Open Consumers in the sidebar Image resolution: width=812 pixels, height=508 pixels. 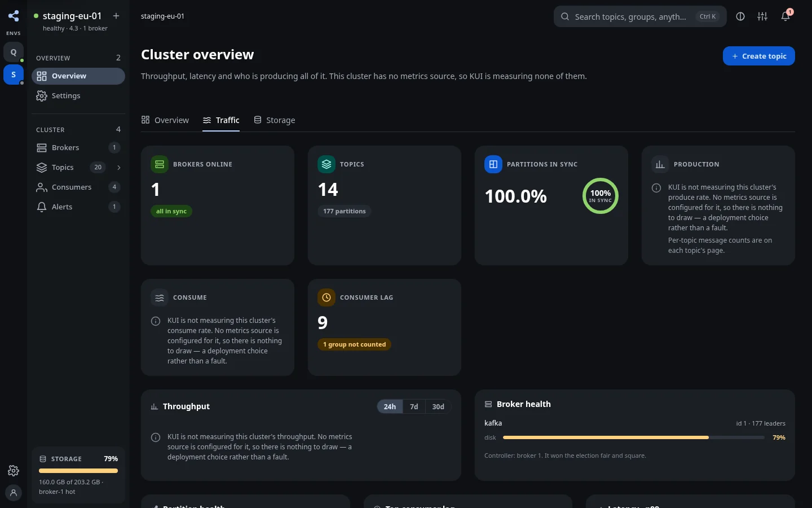tap(78, 187)
